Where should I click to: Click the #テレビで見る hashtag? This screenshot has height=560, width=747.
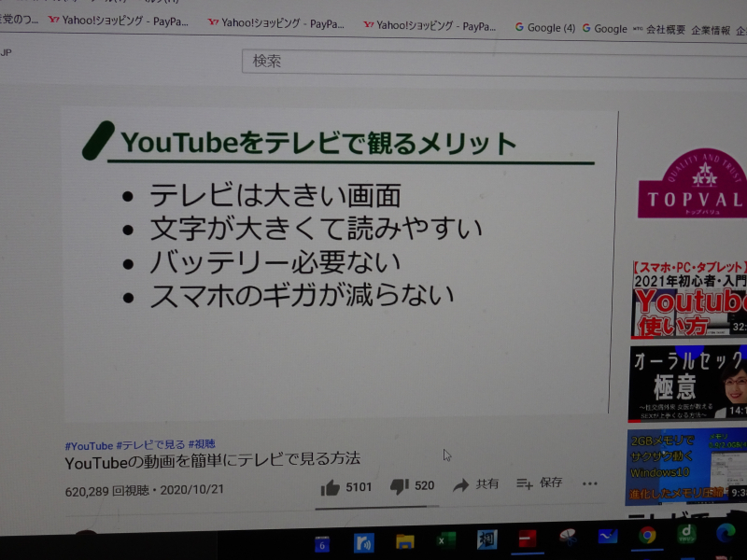(x=150, y=445)
